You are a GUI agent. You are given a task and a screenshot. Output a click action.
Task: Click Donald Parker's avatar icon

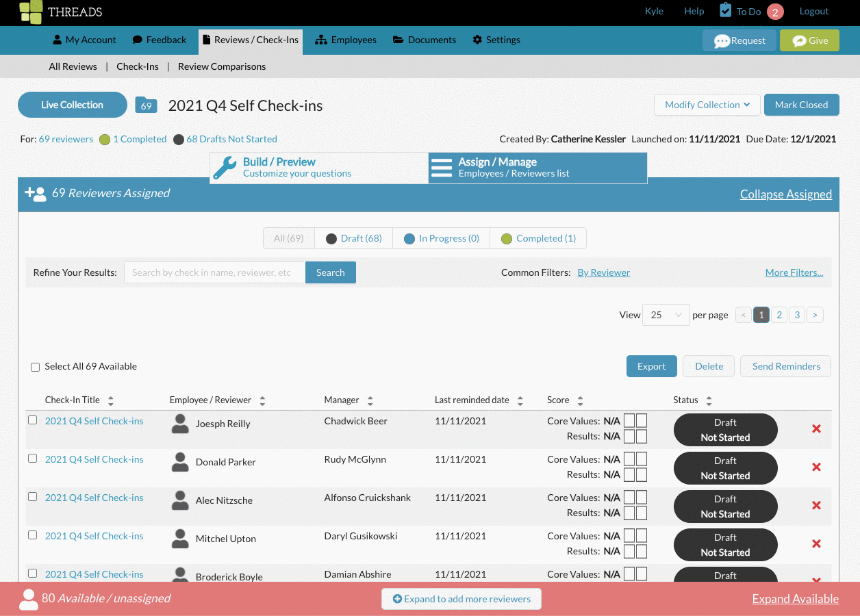coord(180,463)
